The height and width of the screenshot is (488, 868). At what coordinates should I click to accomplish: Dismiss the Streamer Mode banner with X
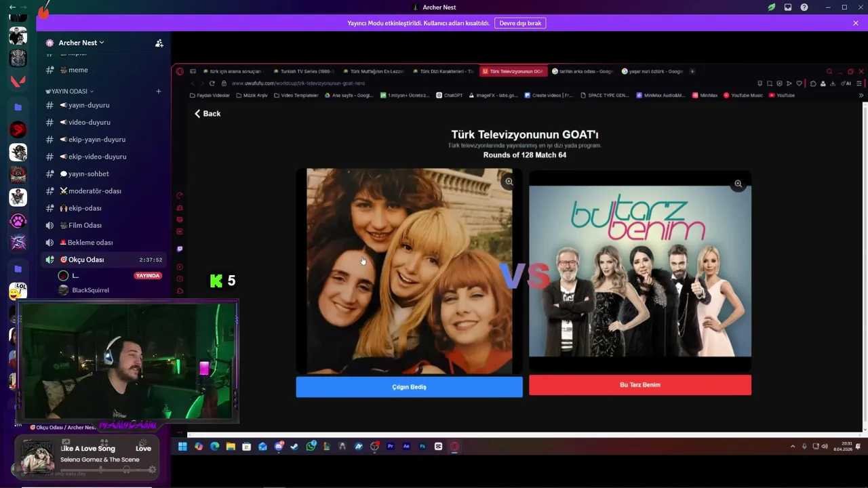856,23
